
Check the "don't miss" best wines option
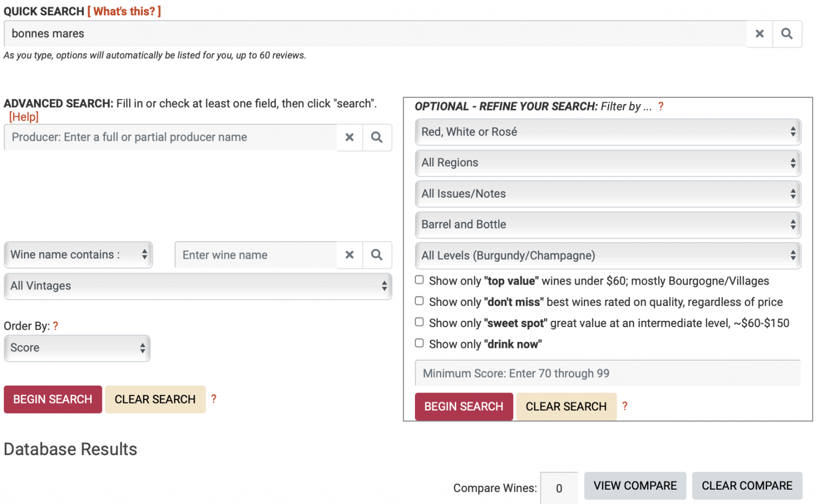[x=419, y=301]
